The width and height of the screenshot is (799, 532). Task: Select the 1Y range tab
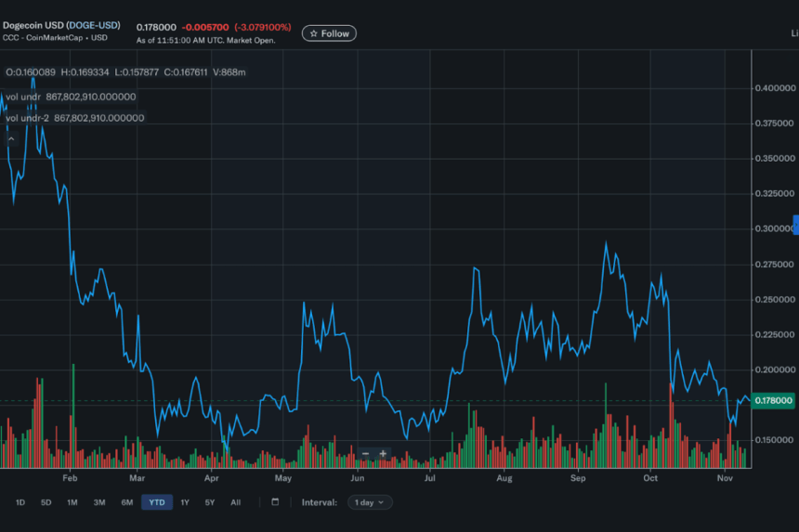coord(185,502)
